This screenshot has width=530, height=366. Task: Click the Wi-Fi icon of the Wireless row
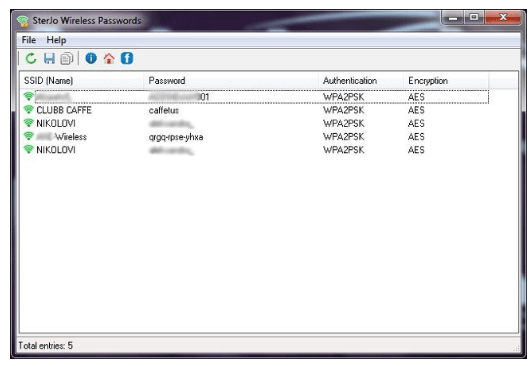[29, 136]
